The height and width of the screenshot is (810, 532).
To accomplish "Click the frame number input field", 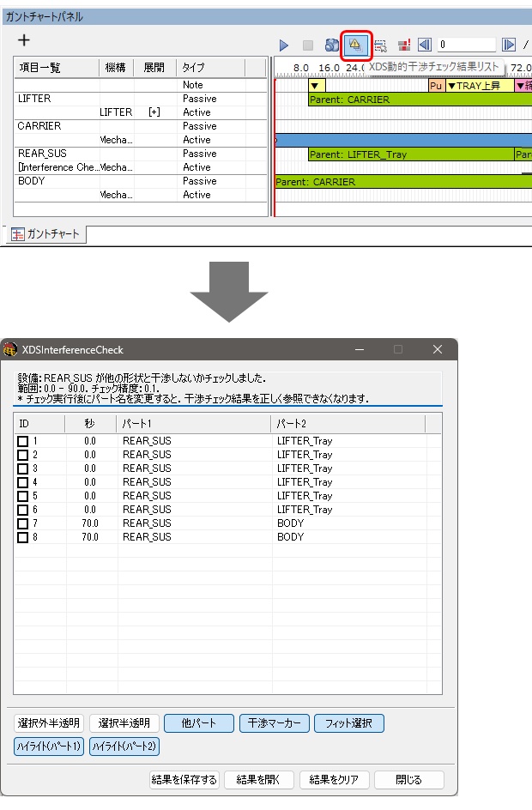I will 466,45.
